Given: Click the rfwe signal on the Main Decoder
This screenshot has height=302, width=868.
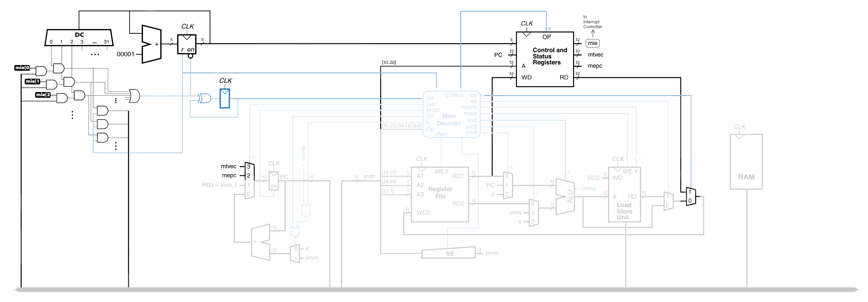Looking at the screenshot, I should pyautogui.click(x=441, y=134).
